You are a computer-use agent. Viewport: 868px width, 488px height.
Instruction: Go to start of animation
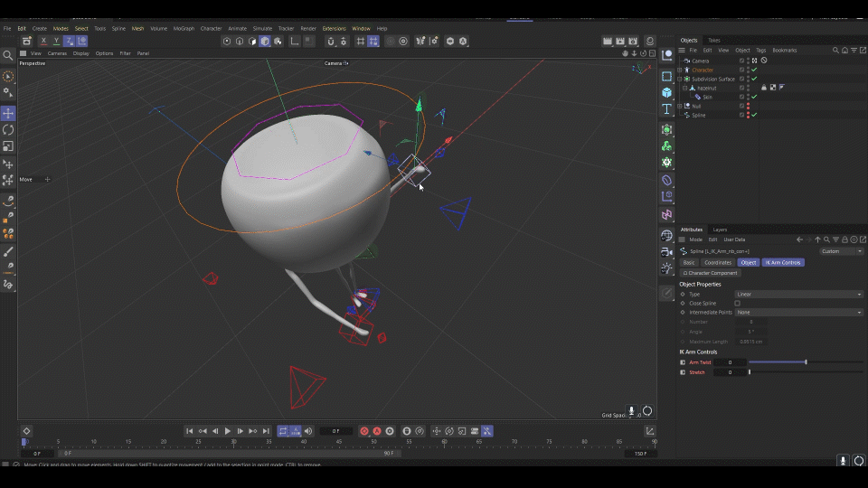point(189,431)
